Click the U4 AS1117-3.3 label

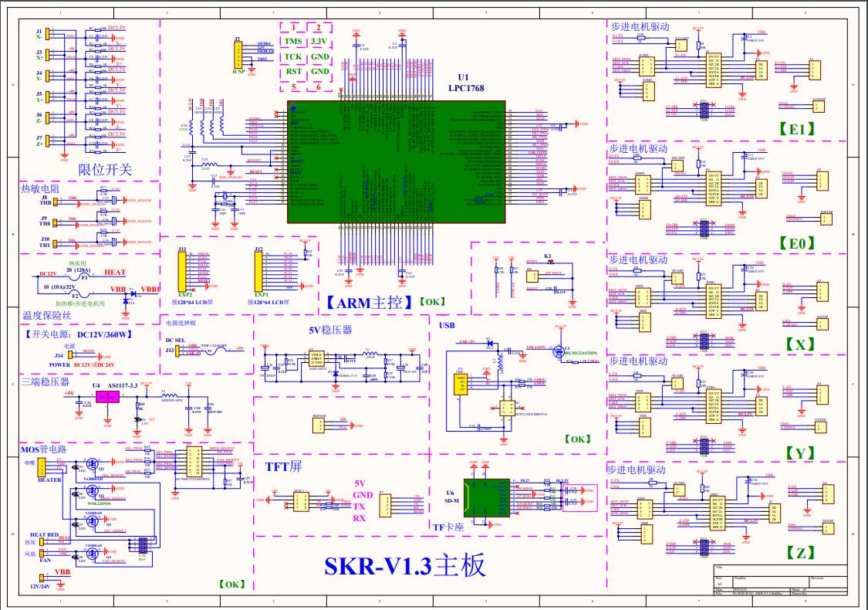point(115,385)
